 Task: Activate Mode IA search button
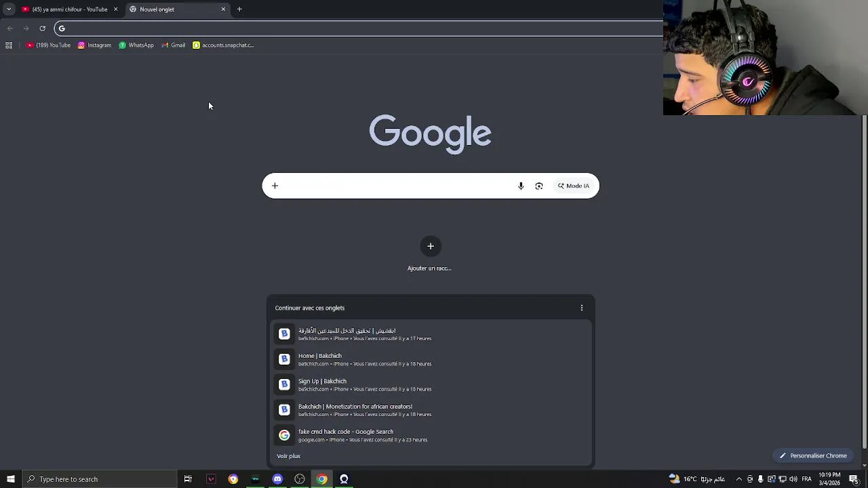pos(574,186)
